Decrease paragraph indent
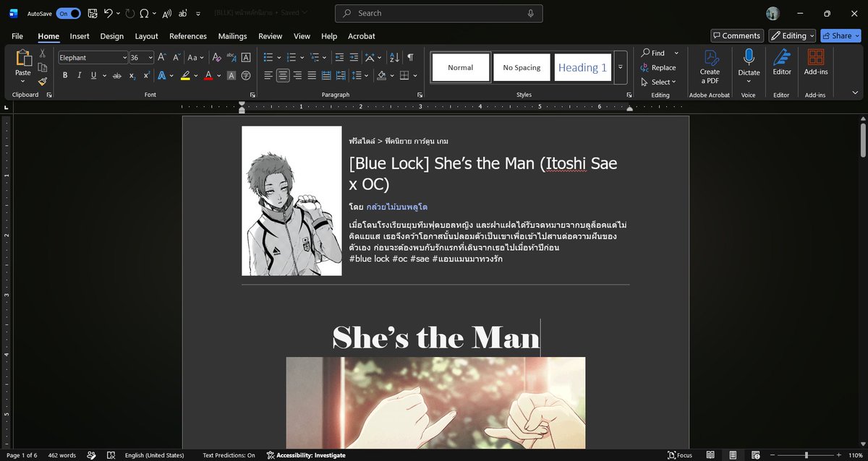 point(339,57)
